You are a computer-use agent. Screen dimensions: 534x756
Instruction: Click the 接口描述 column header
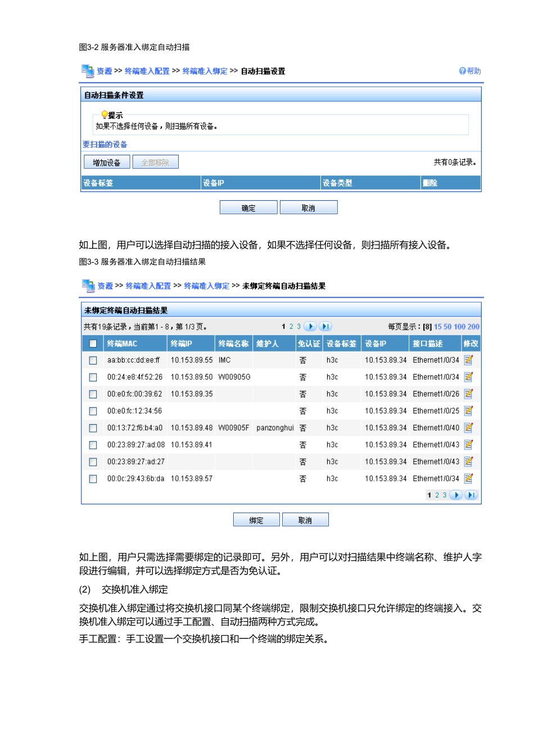(427, 344)
